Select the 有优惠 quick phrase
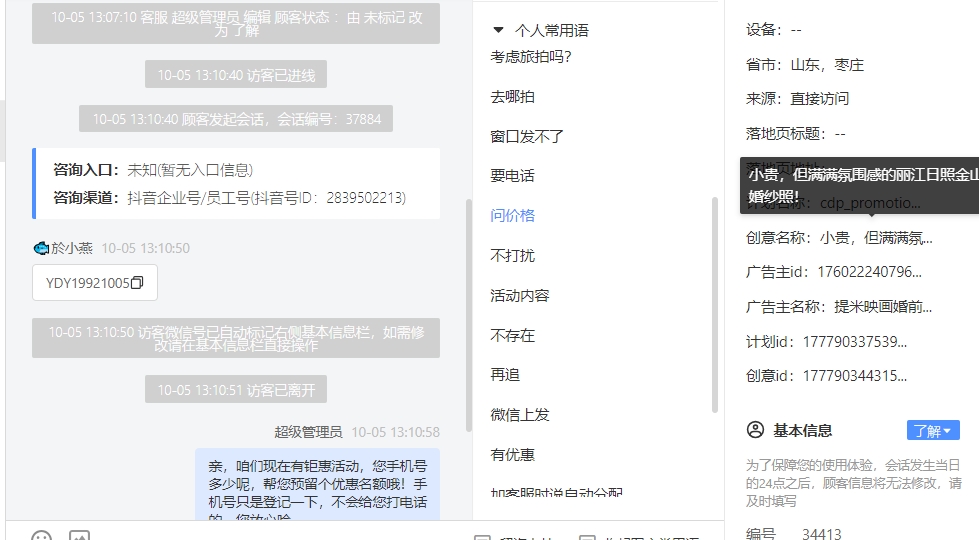The image size is (979, 540). click(x=512, y=455)
